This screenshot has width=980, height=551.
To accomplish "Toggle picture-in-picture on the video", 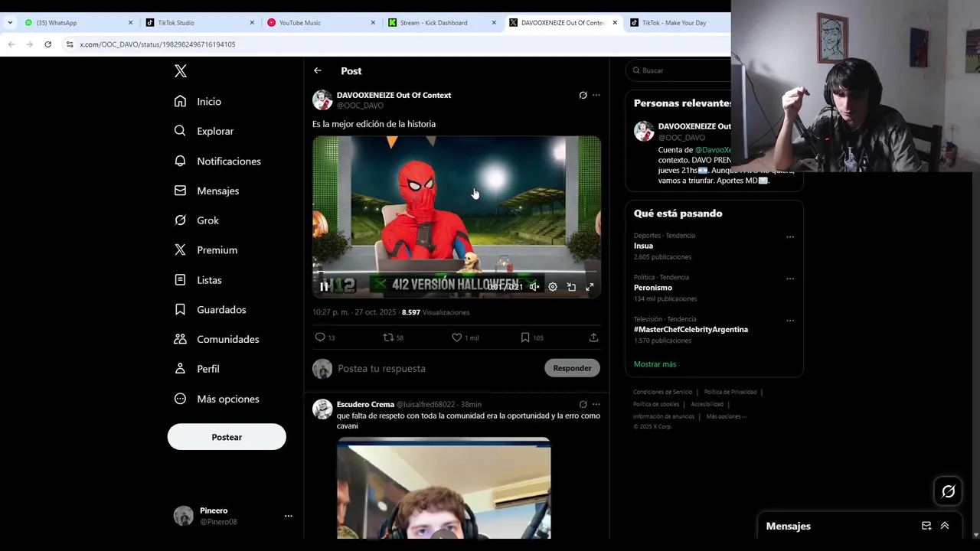I will [x=571, y=287].
